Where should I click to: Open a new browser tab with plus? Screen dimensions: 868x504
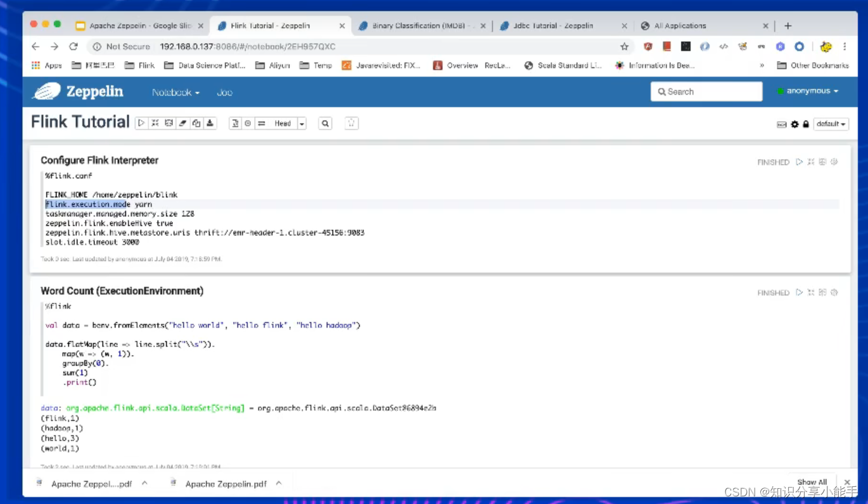pos(788,26)
